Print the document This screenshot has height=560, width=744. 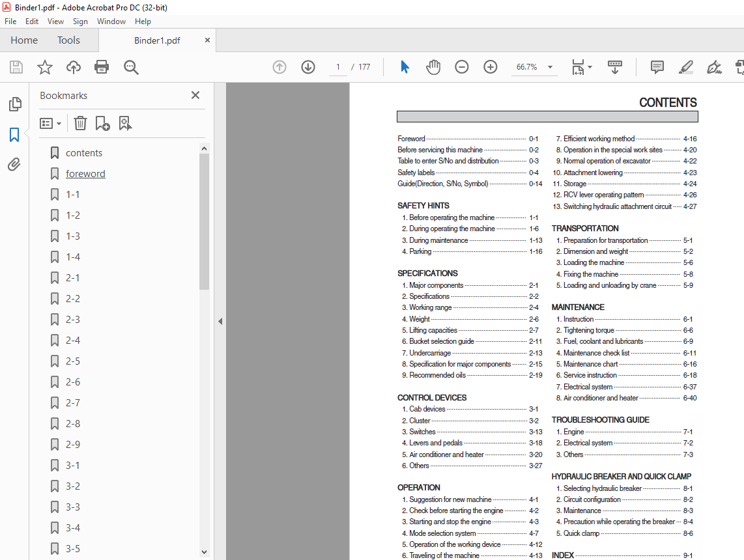point(102,67)
